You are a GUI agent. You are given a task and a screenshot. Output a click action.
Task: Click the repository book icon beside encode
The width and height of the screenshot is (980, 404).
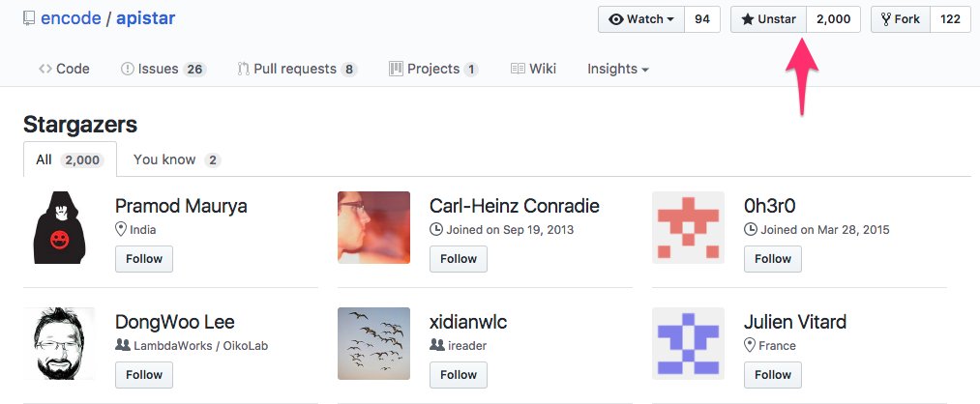coord(29,18)
